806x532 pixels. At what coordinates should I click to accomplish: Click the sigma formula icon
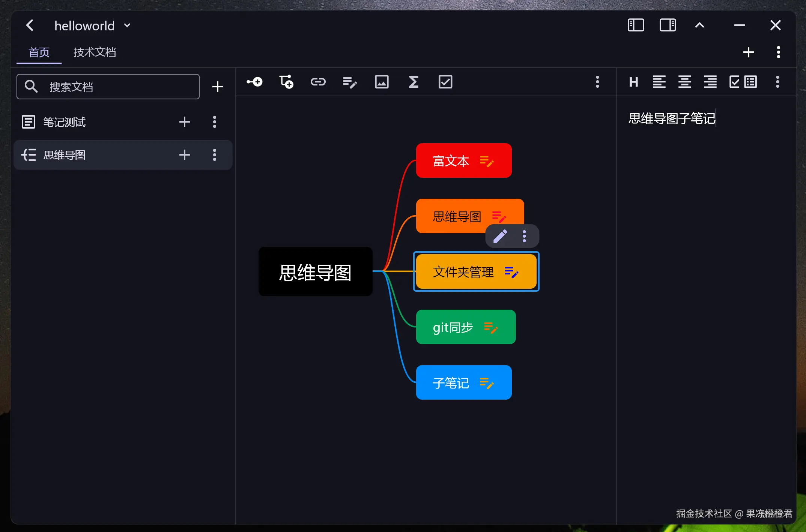414,82
